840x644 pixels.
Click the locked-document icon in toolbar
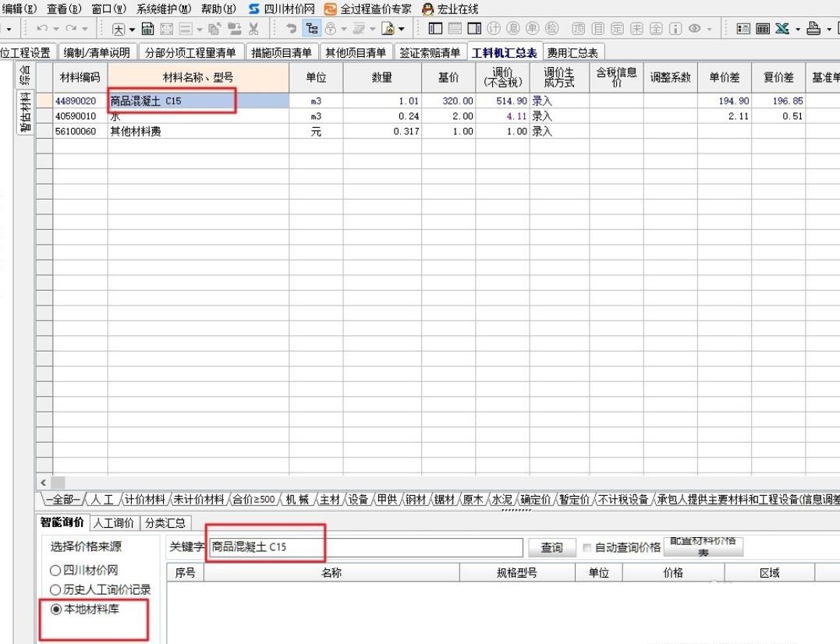388,28
